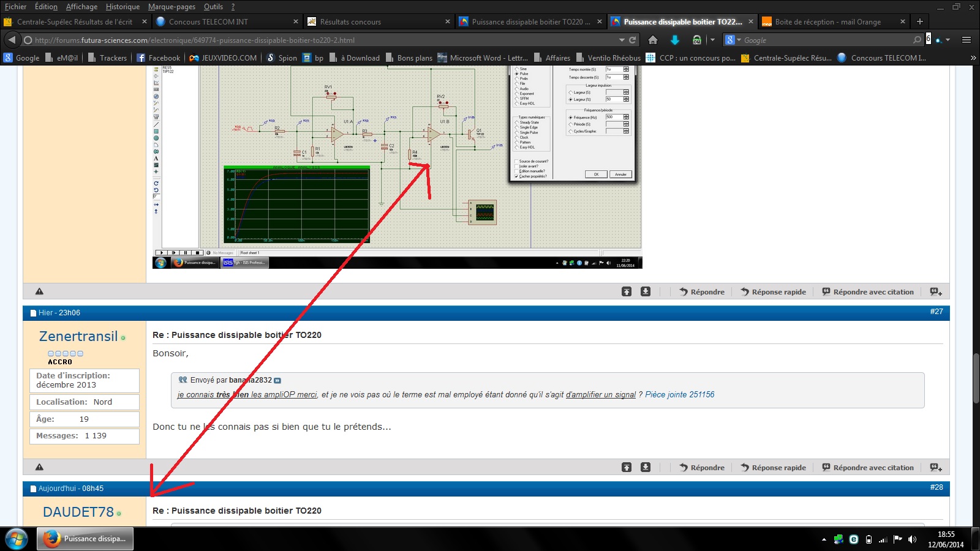The height and width of the screenshot is (551, 980).
Task: Open the Outils menu
Action: pos(213,7)
